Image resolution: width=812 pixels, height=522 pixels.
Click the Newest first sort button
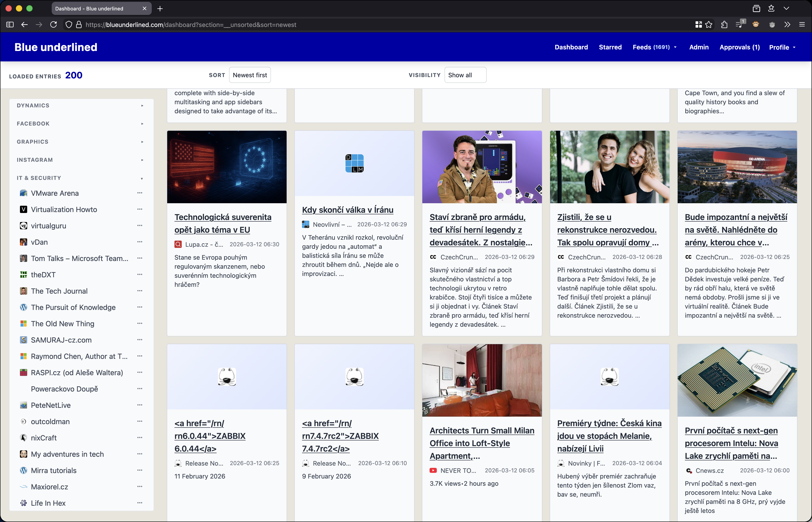click(250, 75)
